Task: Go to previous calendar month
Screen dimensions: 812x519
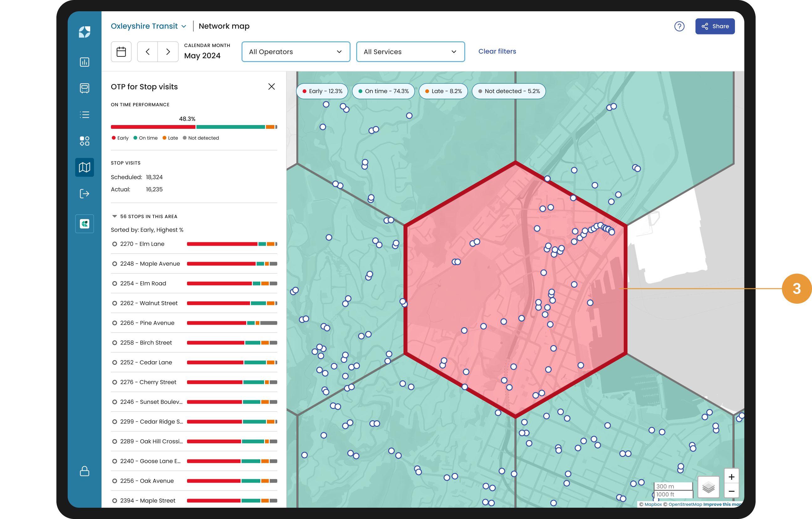Action: (147, 52)
